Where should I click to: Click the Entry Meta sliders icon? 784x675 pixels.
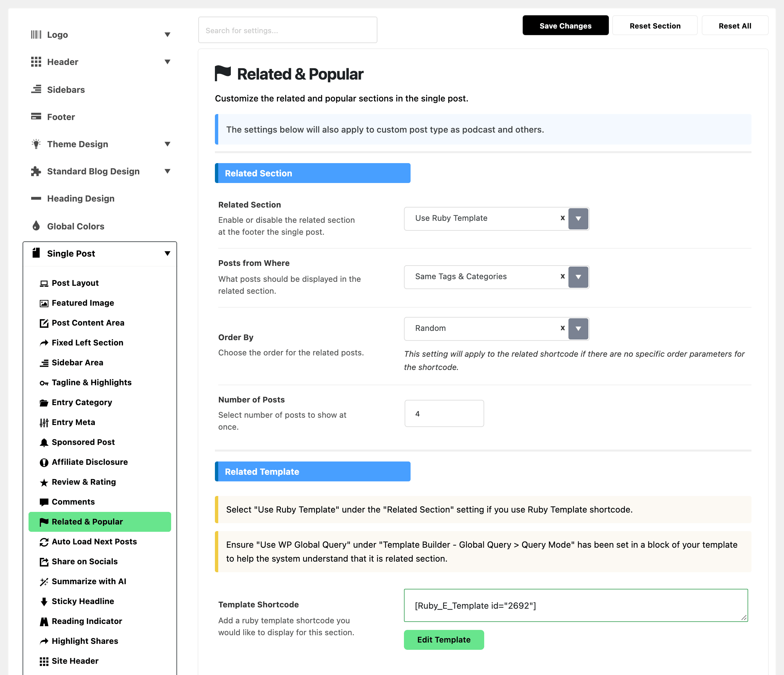[44, 422]
